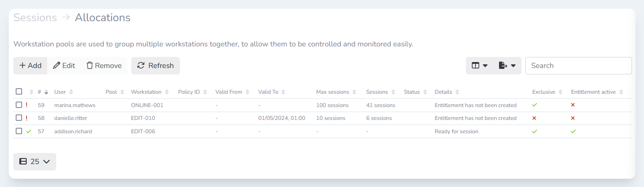Open the export options dropdown
Viewport: 644px width, 187px height.
(x=507, y=66)
